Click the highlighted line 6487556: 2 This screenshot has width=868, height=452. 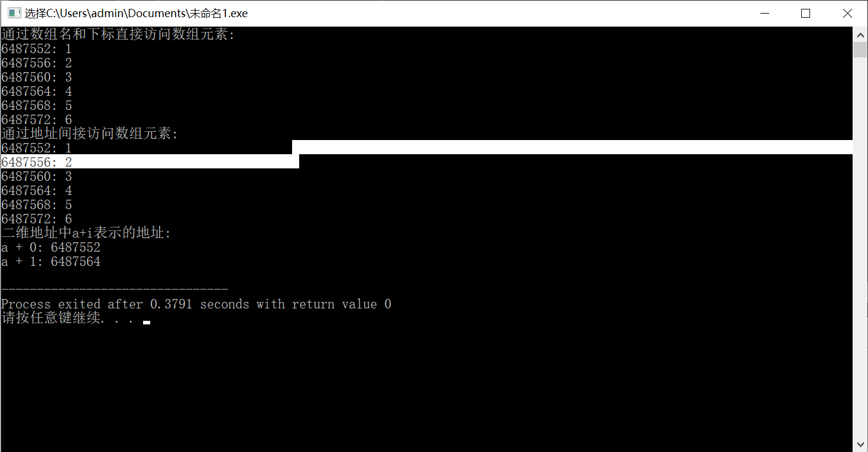pos(37,162)
